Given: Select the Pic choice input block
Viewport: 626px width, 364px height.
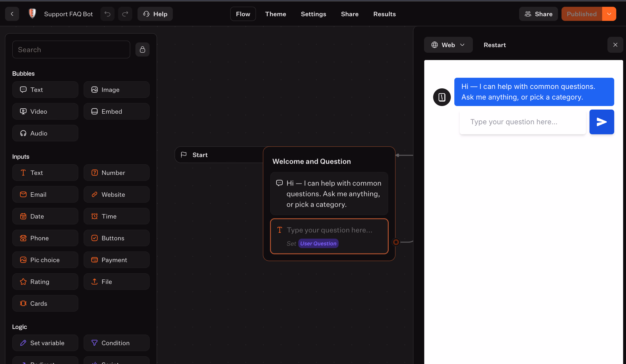Looking at the screenshot, I should (45, 260).
